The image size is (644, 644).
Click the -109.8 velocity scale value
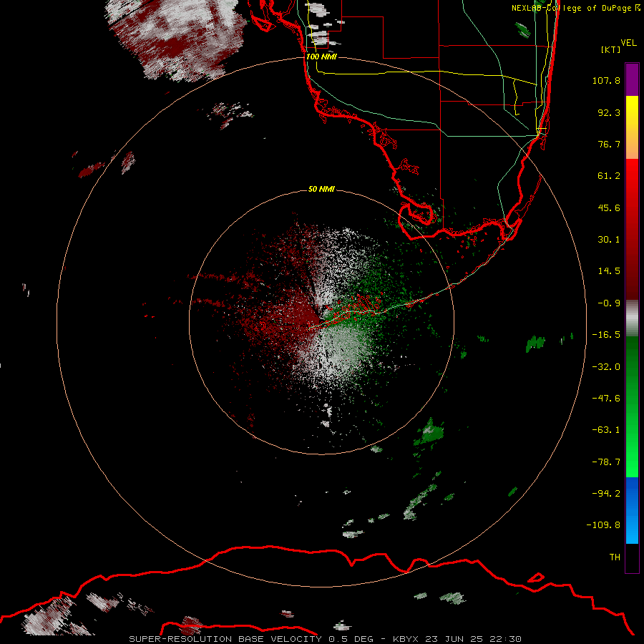point(604,525)
